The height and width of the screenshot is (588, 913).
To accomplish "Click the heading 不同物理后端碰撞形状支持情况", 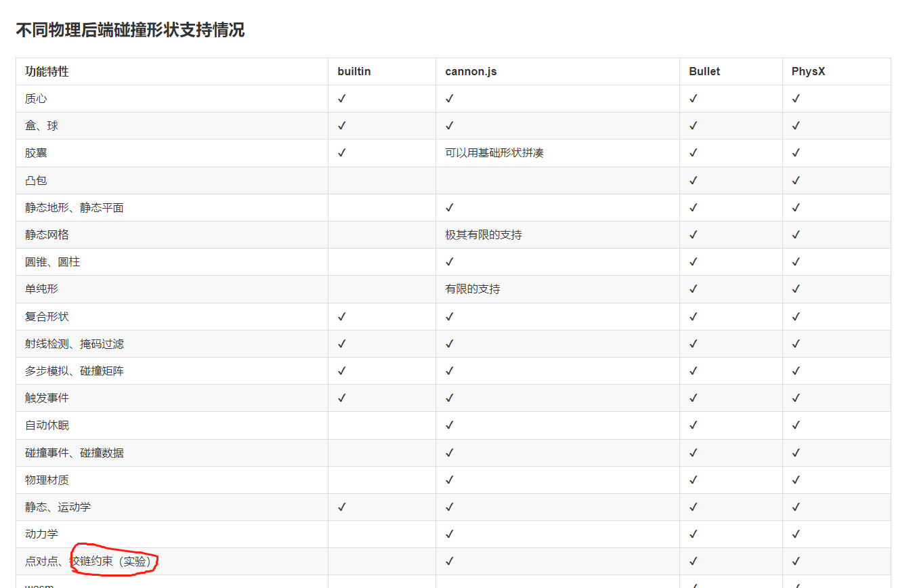I will [x=130, y=30].
